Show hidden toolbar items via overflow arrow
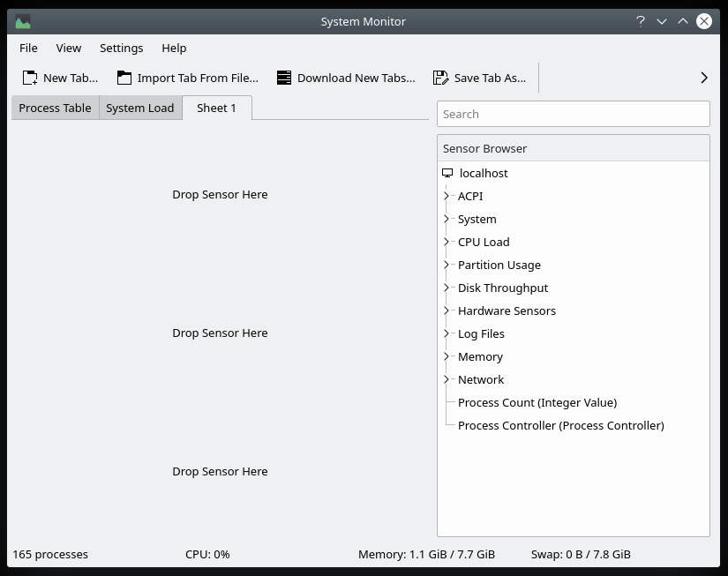 point(703,78)
